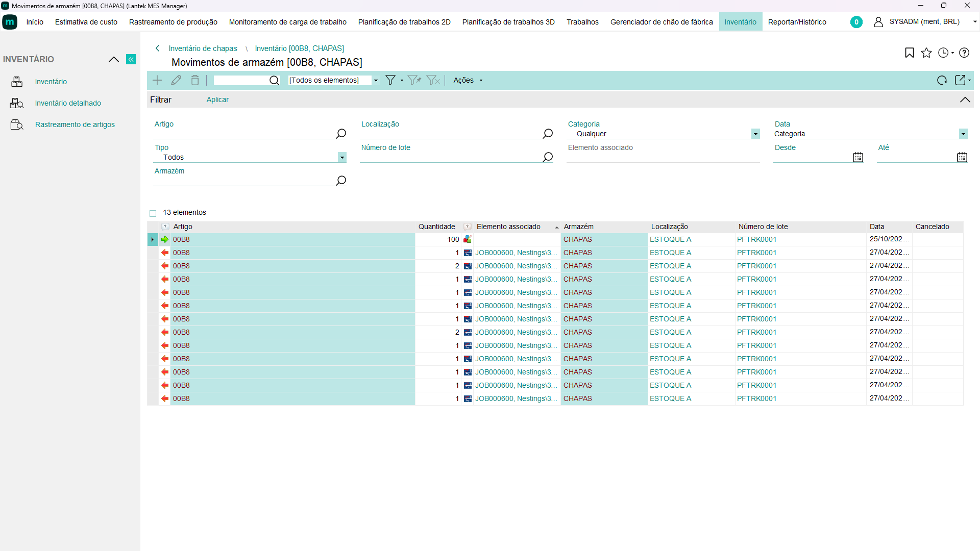The width and height of the screenshot is (980, 551).
Task: Click the Elemento associado filter field
Action: click(664, 157)
